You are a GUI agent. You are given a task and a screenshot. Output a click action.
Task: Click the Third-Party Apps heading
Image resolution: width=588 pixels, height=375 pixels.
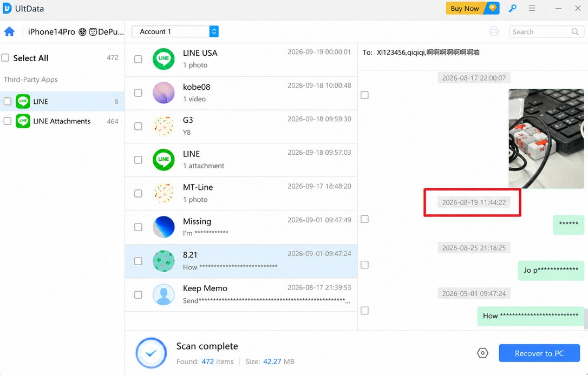[x=31, y=80]
